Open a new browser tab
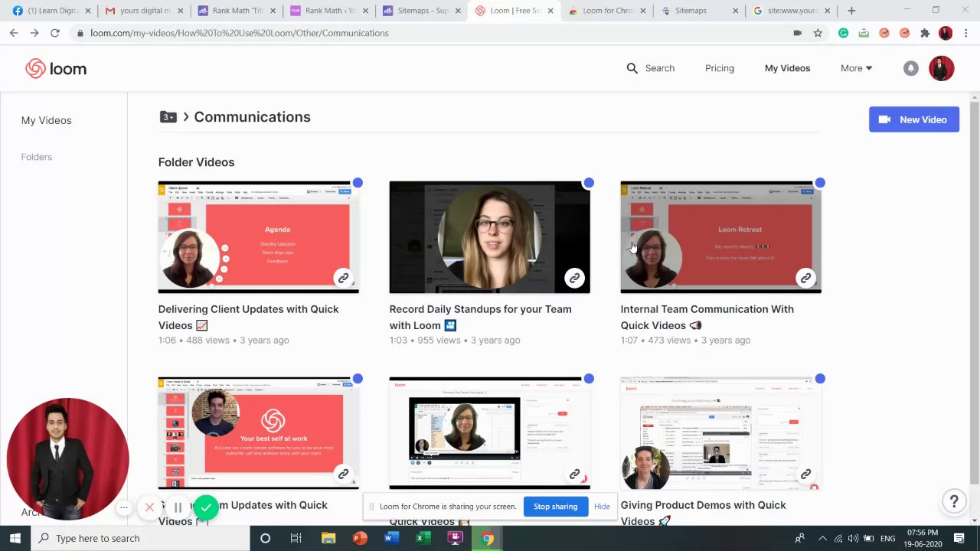This screenshot has height=551, width=980. [851, 11]
